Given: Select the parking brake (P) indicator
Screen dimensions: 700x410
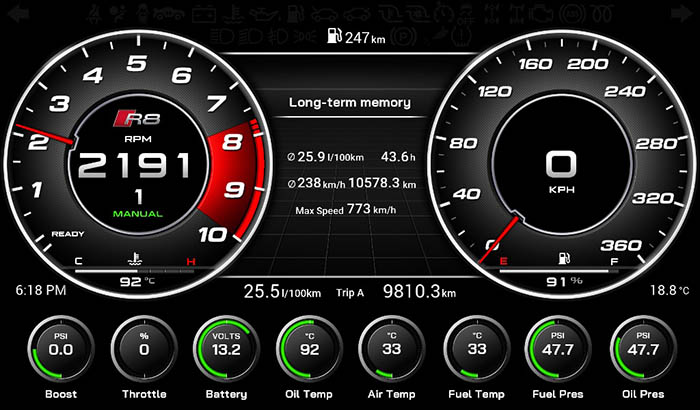Looking at the screenshot, I should click(x=403, y=36).
